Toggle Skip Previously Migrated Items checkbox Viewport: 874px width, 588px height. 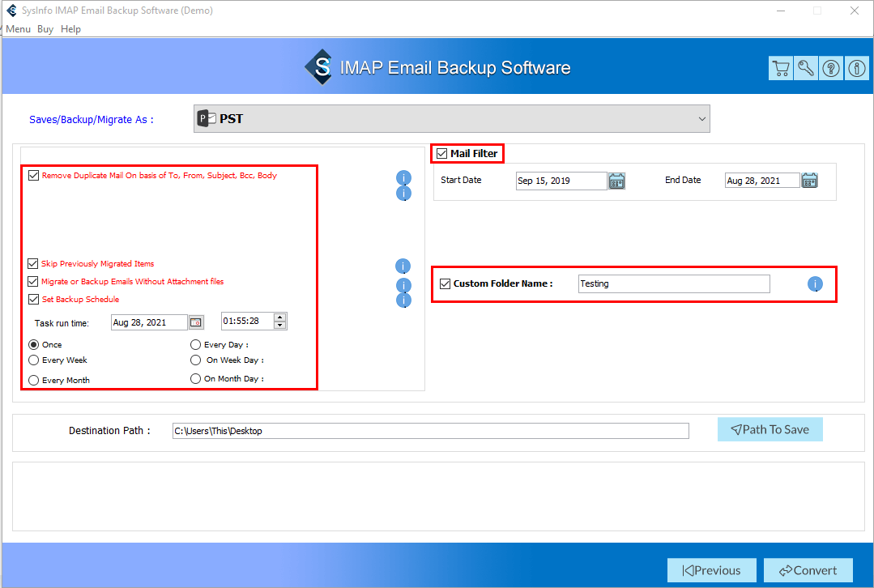33,263
